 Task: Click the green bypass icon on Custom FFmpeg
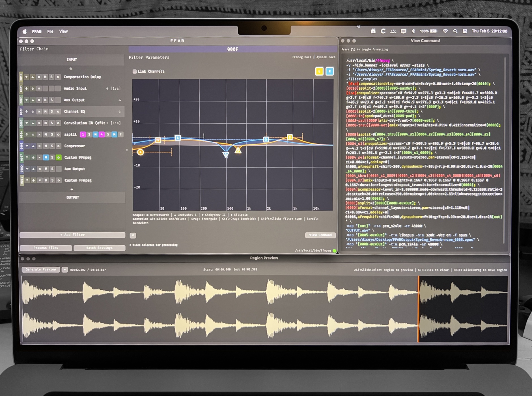point(59,158)
